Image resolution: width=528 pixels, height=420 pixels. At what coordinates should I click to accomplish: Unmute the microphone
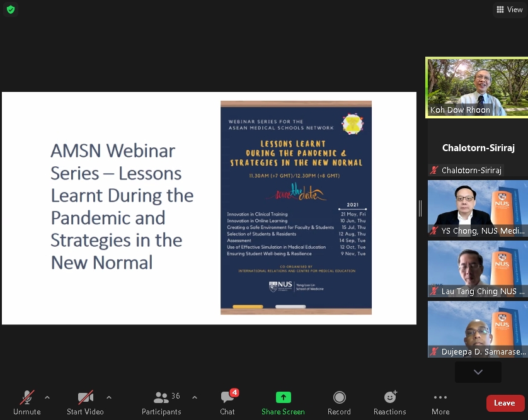coord(26,402)
